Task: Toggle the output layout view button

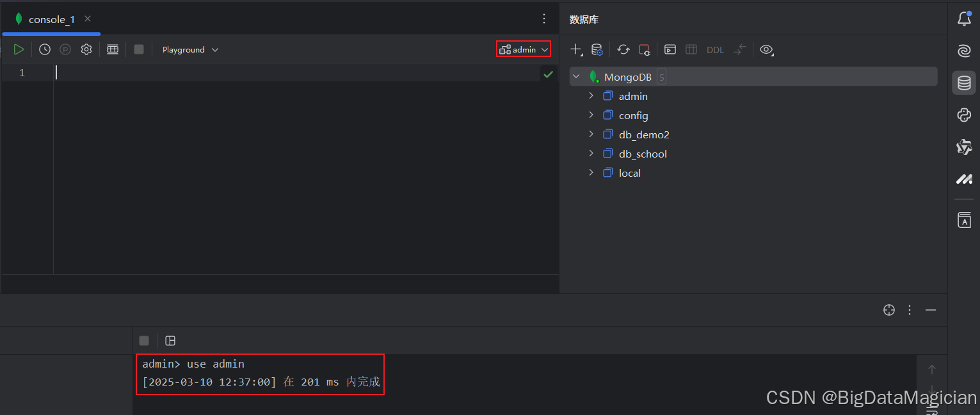Action: 170,341
